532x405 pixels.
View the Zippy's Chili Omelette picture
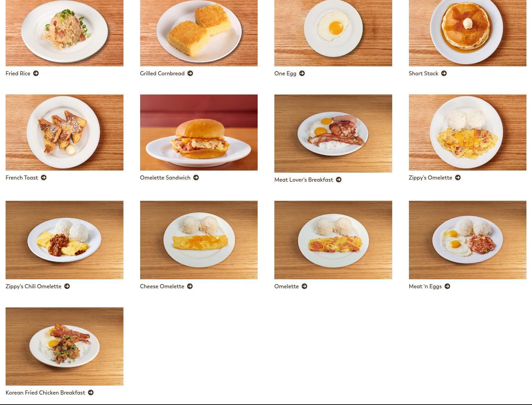(64, 240)
